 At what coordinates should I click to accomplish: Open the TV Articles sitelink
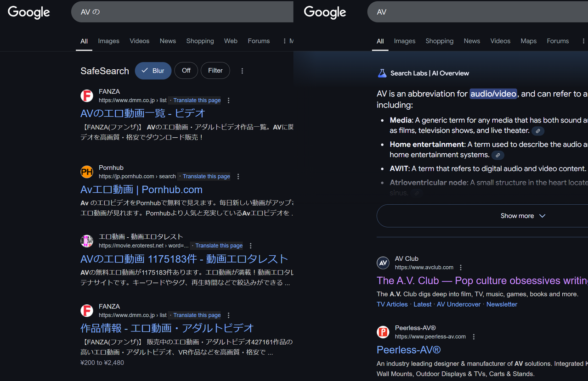392,304
